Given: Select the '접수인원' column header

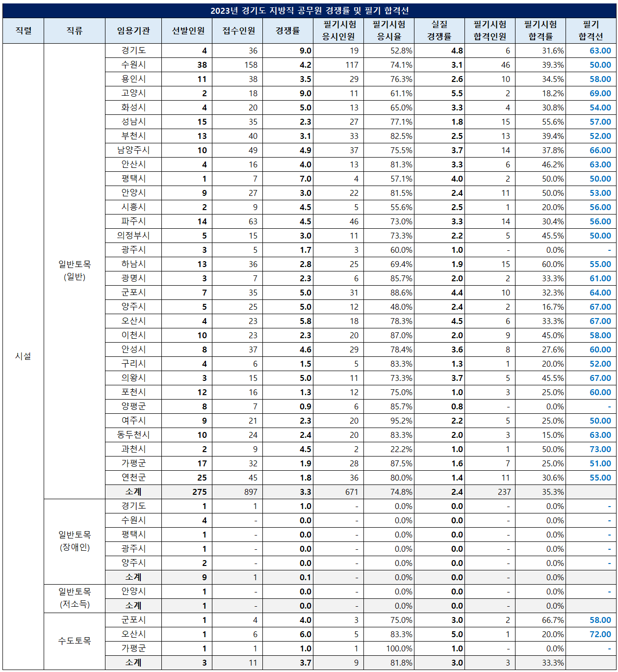Looking at the screenshot, I should pos(237,30).
